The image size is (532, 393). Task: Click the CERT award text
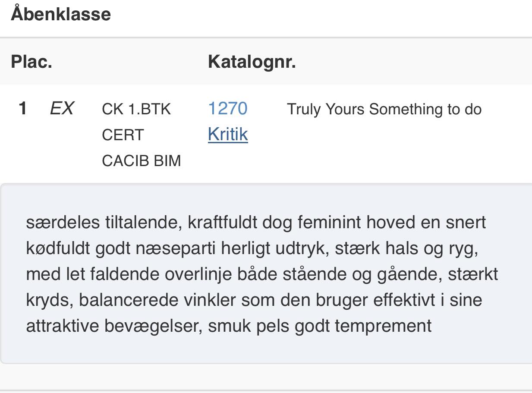pyautogui.click(x=123, y=135)
